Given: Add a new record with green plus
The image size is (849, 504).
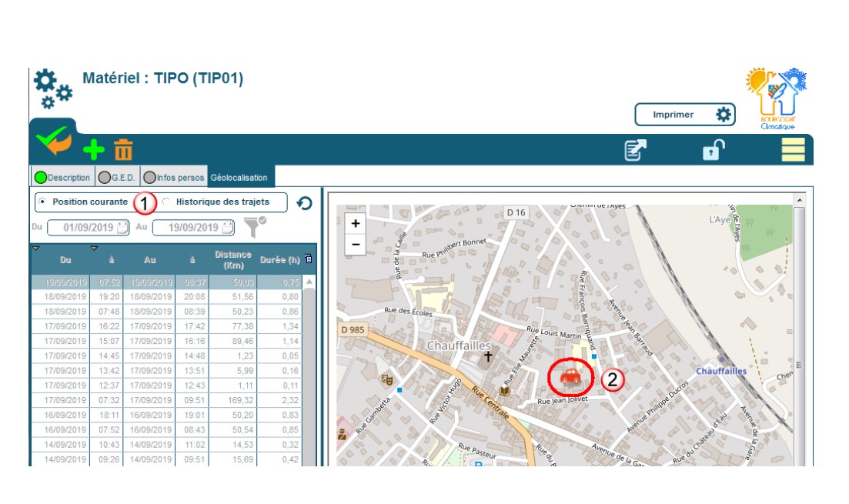Looking at the screenshot, I should tap(94, 150).
